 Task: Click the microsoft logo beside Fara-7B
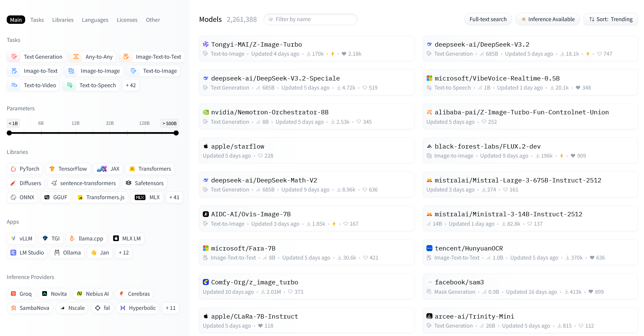pyautogui.click(x=206, y=248)
